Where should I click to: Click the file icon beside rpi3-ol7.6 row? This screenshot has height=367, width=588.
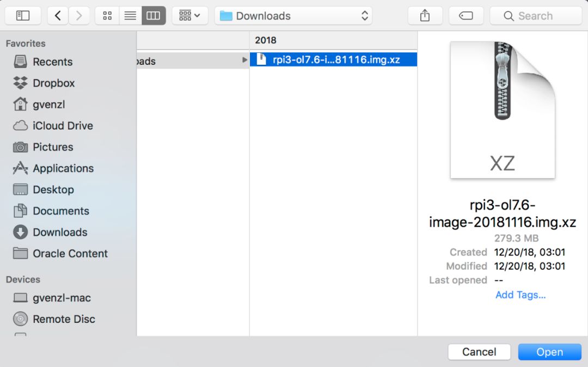coord(261,59)
